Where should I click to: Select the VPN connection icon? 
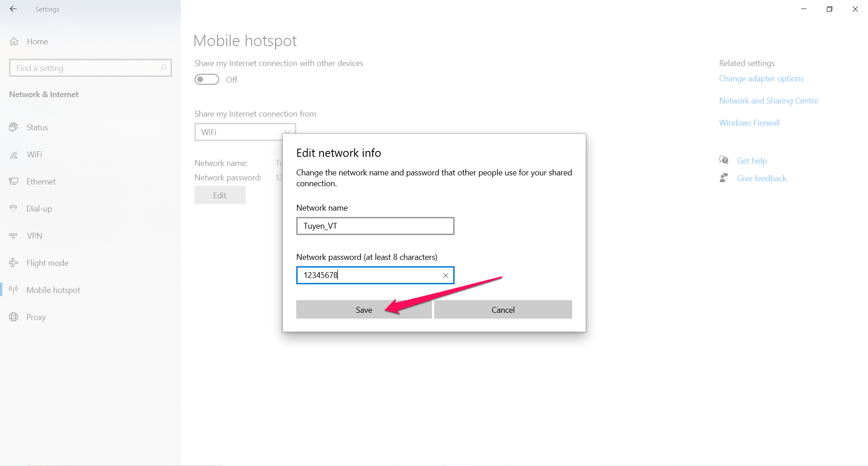[x=14, y=235]
